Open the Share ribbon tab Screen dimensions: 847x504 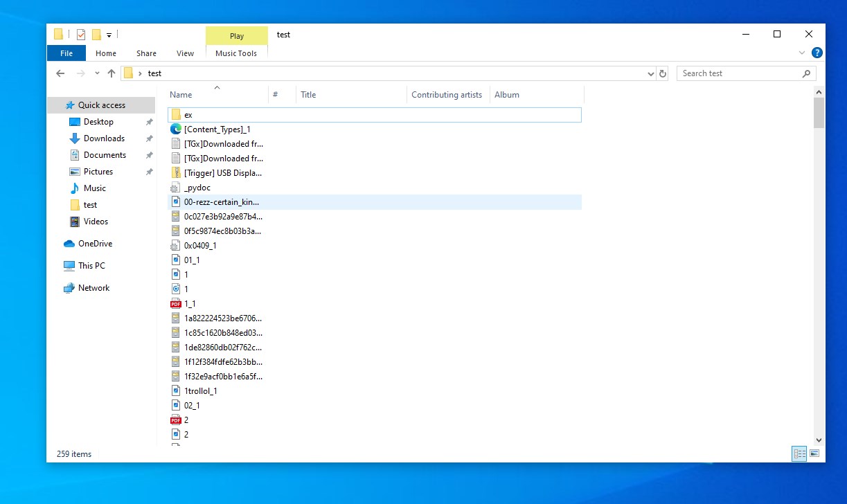pos(146,53)
